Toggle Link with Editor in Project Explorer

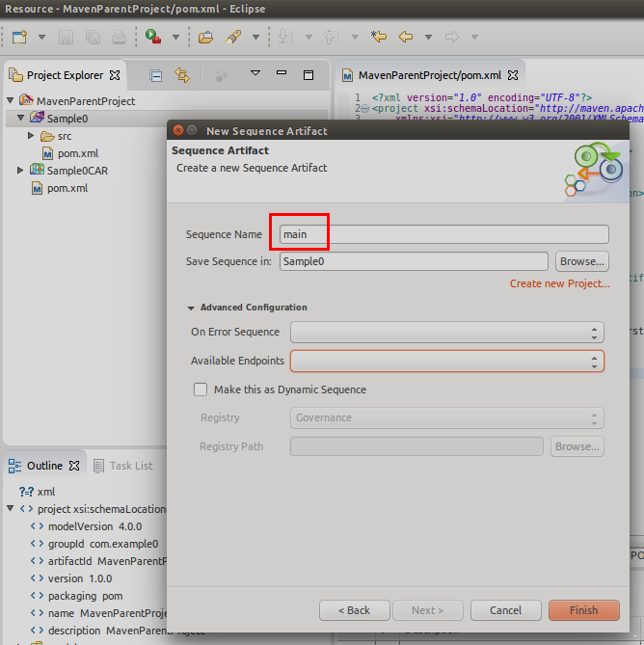coord(182,75)
